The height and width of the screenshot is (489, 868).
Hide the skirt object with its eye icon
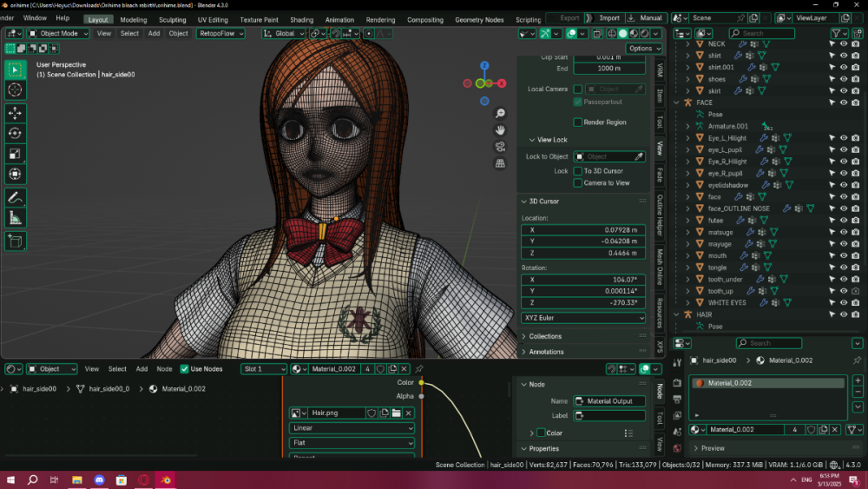[843, 91]
